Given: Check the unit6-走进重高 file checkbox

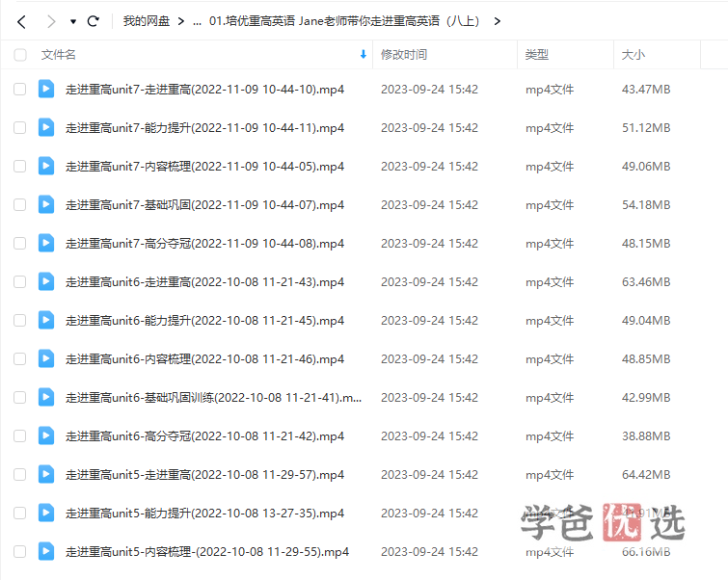Looking at the screenshot, I should [20, 281].
